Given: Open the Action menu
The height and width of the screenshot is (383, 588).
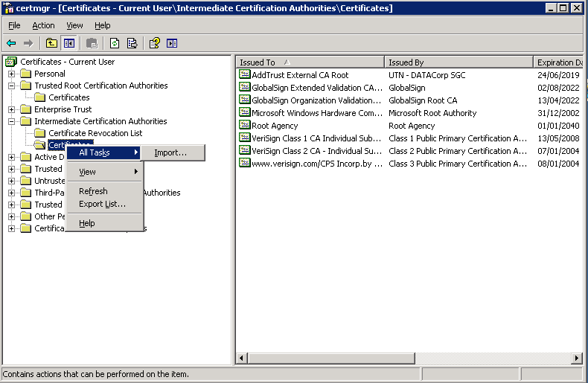Looking at the screenshot, I should pos(43,25).
